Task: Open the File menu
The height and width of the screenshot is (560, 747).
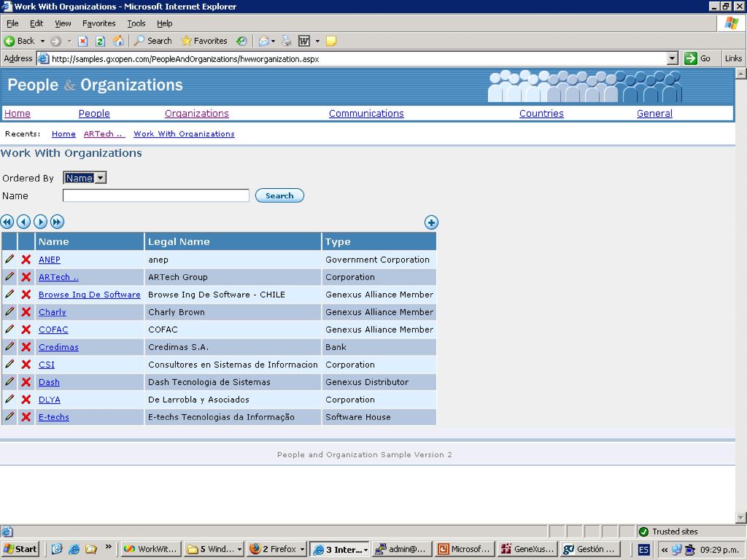Action: click(12, 23)
